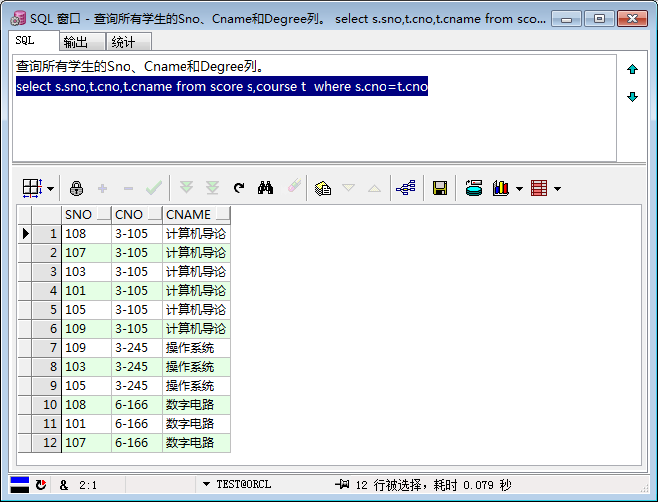
Task: Click the refresh query icon
Action: 239,188
